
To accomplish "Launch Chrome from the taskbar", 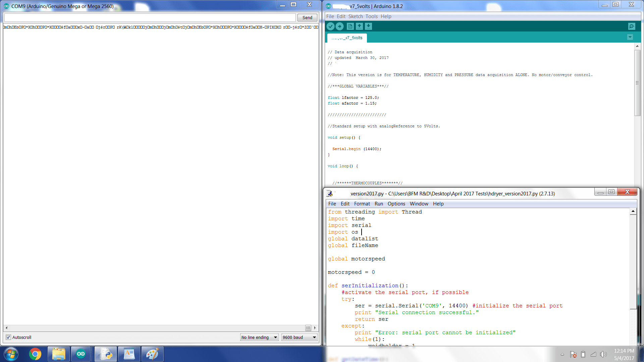I will pyautogui.click(x=35, y=354).
